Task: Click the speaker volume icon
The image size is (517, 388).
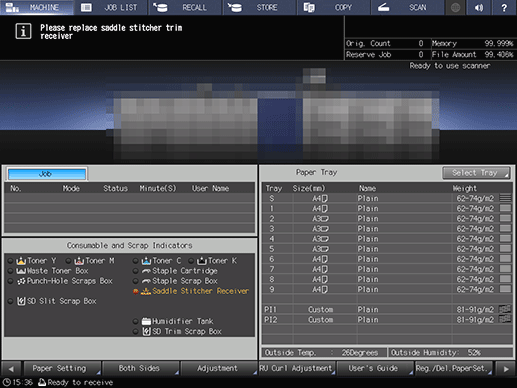Action: (479, 7)
